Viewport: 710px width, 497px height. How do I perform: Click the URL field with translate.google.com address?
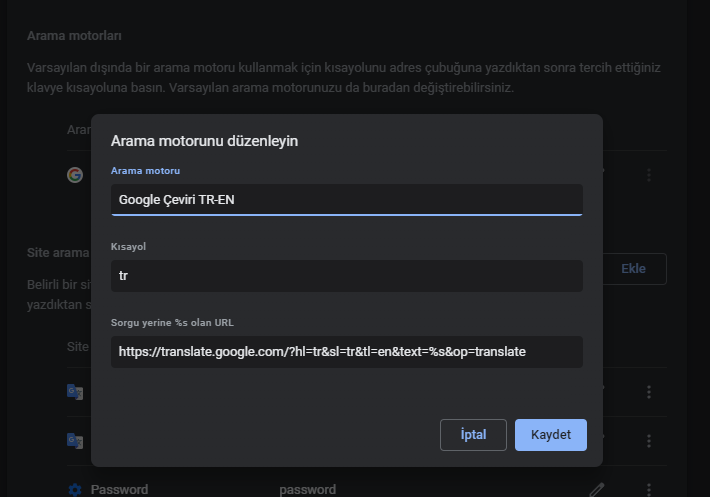click(x=347, y=352)
